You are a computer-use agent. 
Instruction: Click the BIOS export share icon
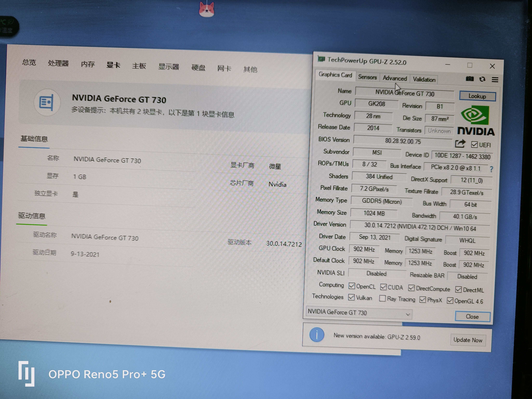coord(460,144)
